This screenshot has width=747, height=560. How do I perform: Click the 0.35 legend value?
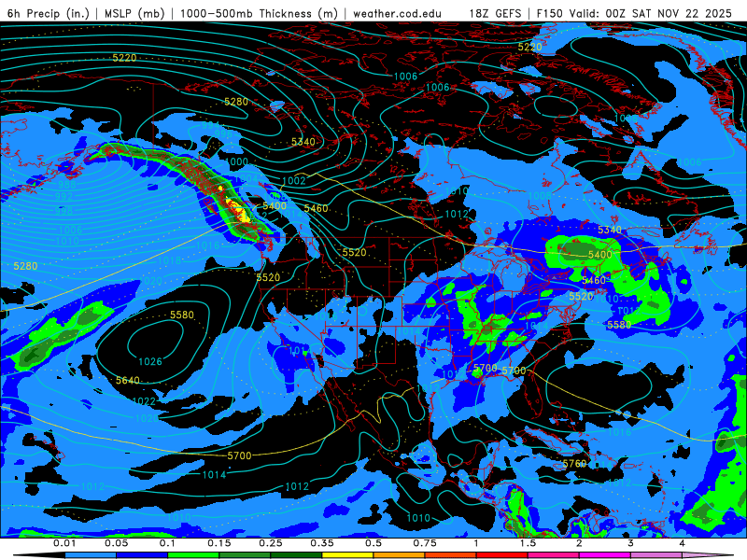pyautogui.click(x=322, y=543)
